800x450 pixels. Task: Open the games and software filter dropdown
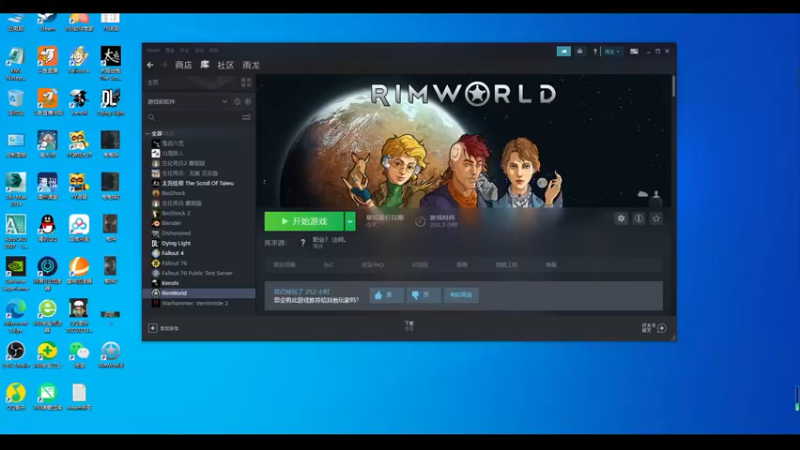tap(187, 102)
